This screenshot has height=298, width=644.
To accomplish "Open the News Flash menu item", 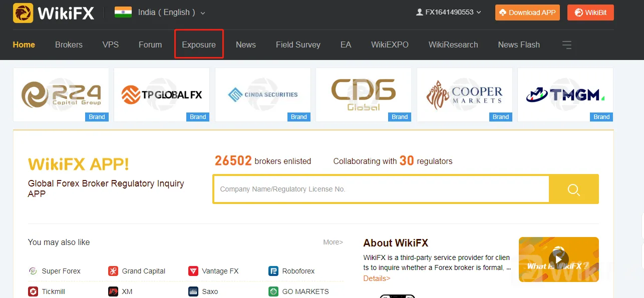I will [x=519, y=44].
